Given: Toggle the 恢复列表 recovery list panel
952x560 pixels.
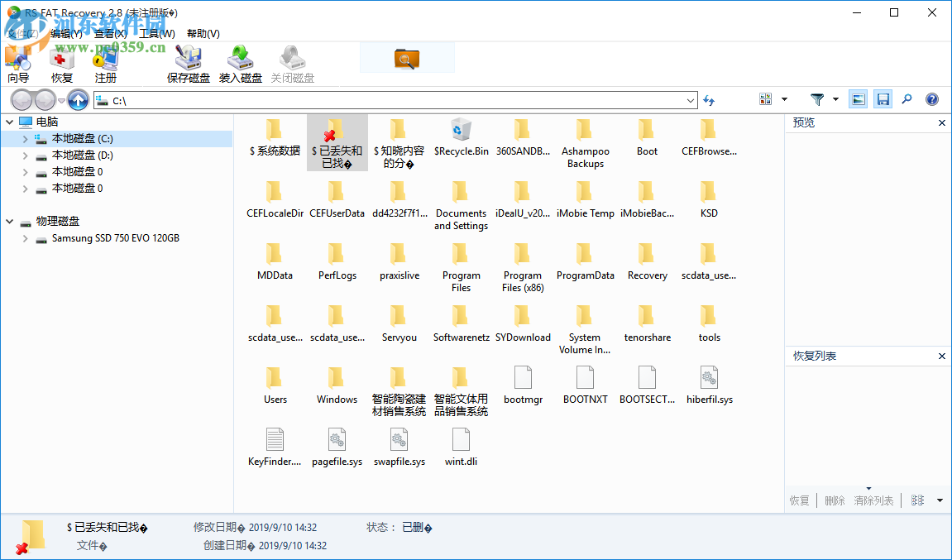Looking at the screenshot, I should (x=883, y=98).
